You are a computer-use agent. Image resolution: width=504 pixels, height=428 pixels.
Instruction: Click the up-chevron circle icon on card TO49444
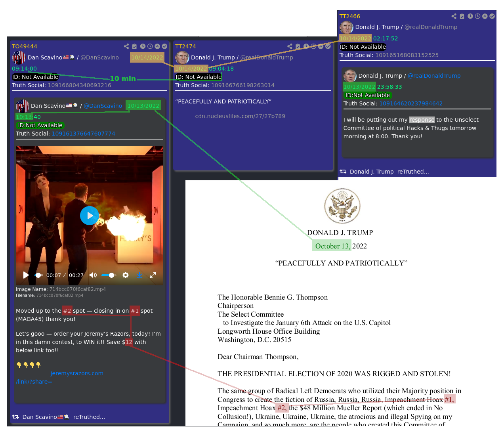click(x=157, y=46)
